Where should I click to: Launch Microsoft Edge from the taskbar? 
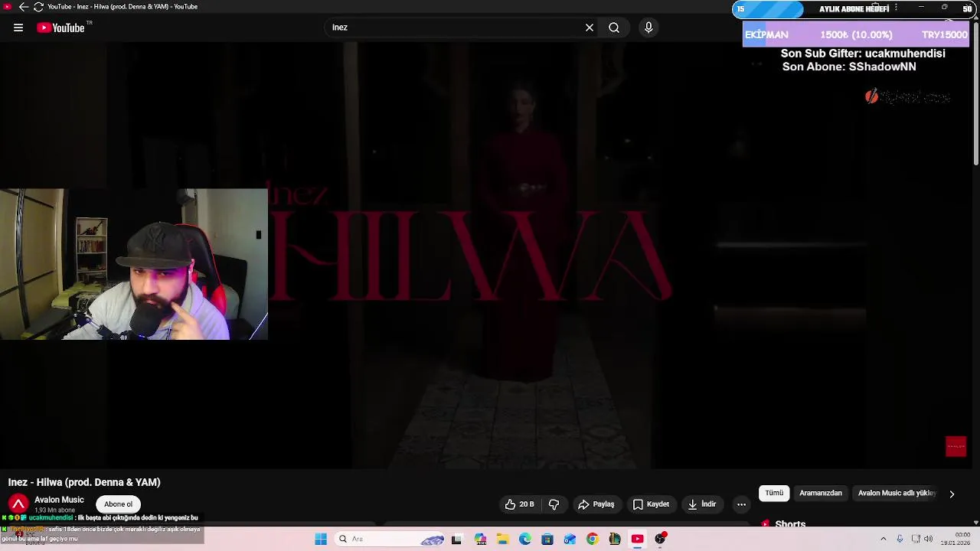(x=524, y=540)
